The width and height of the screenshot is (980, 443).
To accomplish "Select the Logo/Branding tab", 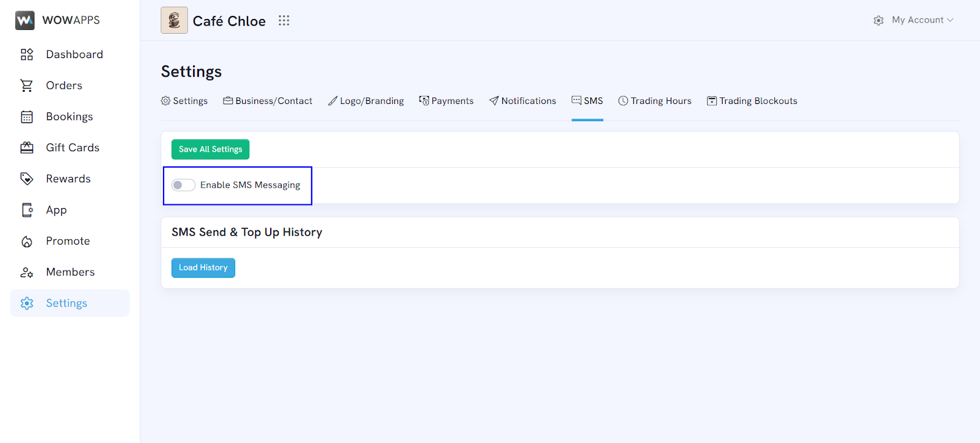I will pos(366,101).
